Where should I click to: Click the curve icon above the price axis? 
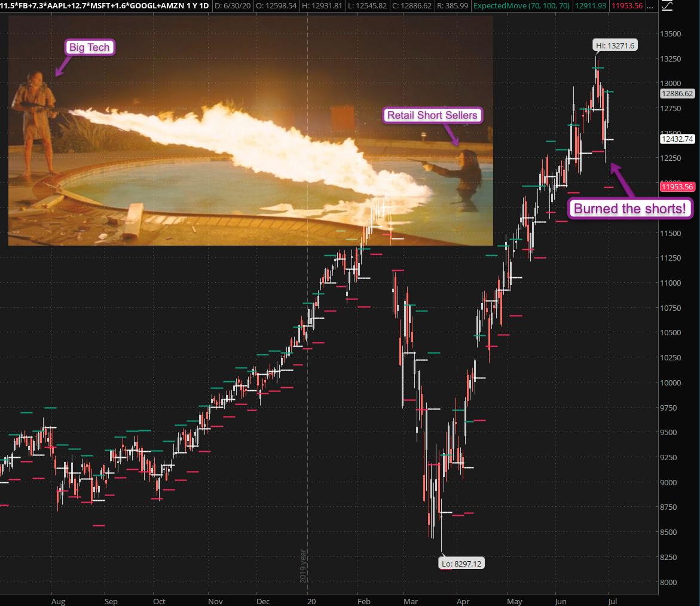pos(667,6)
